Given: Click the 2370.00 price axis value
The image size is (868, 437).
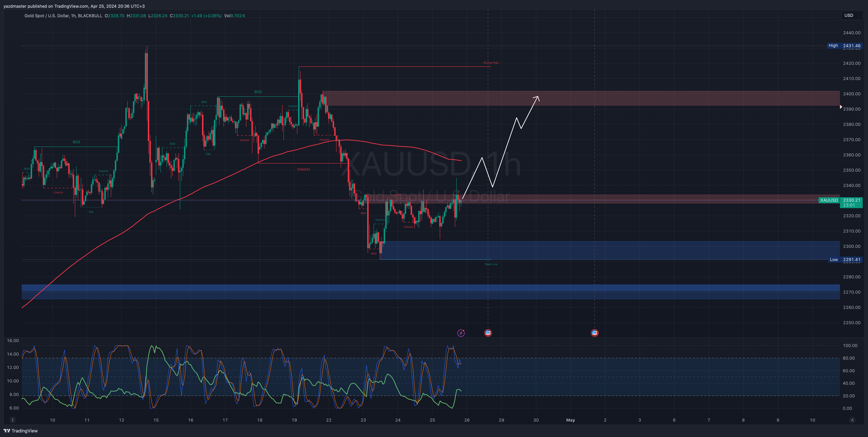Looking at the screenshot, I should [852, 140].
